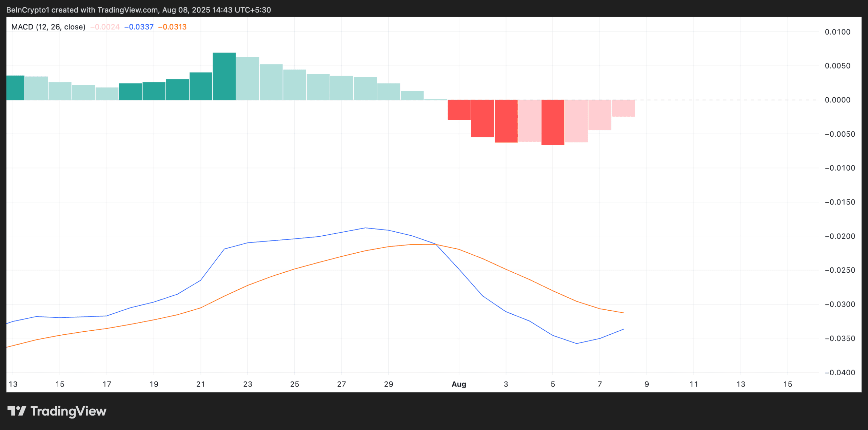The image size is (868, 430).
Task: Click the blue MACD line's right endpoint
Action: [623, 329]
